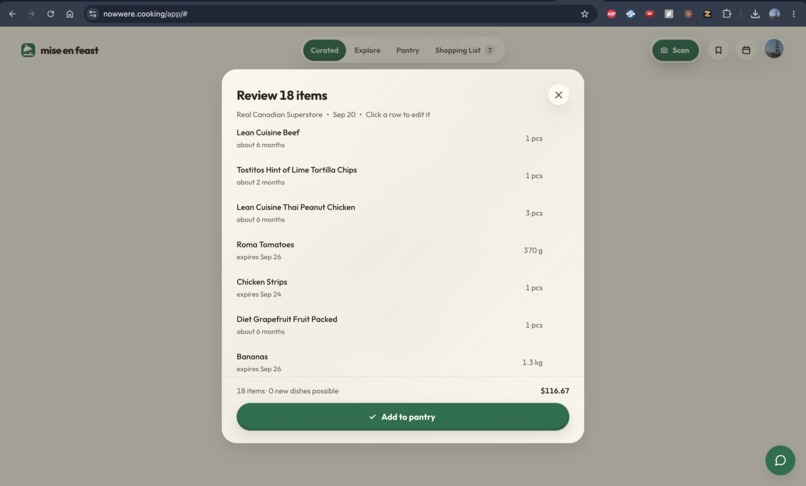Click the blue swirl extension icon
The image size is (806, 486).
pos(630,14)
